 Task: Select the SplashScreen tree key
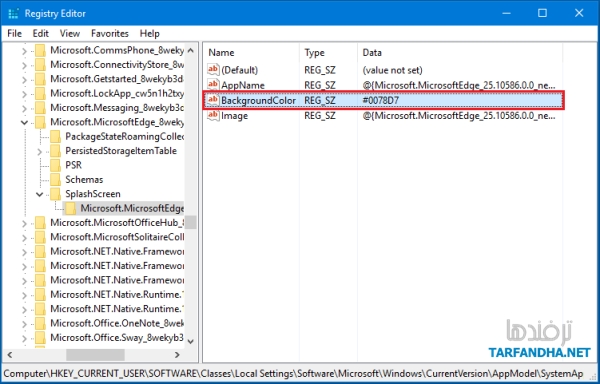(x=93, y=194)
